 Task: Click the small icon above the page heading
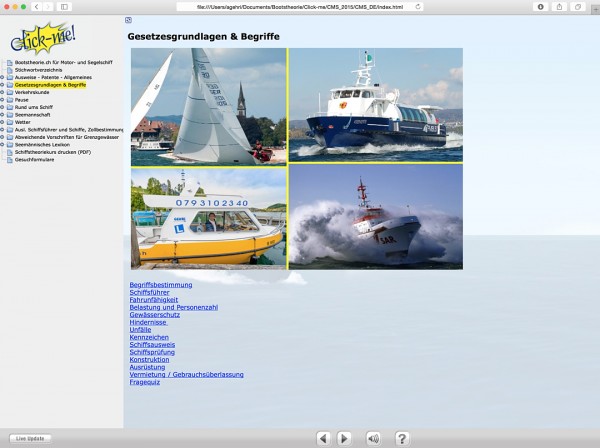point(129,20)
